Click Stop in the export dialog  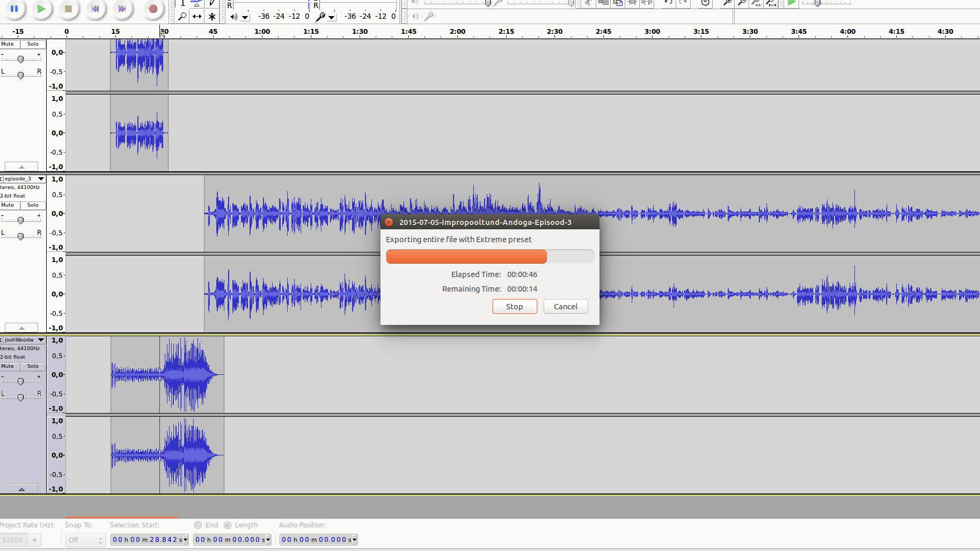(515, 306)
